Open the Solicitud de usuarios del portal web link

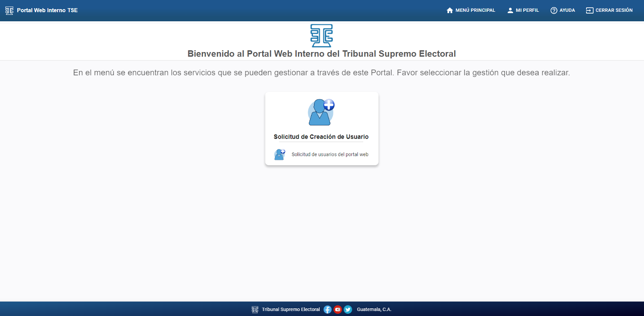click(330, 154)
